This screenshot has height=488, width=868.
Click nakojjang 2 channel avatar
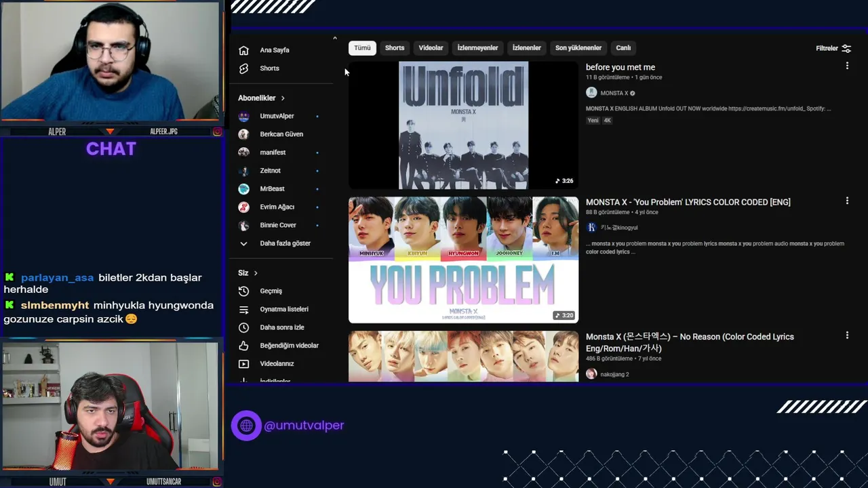(x=591, y=374)
